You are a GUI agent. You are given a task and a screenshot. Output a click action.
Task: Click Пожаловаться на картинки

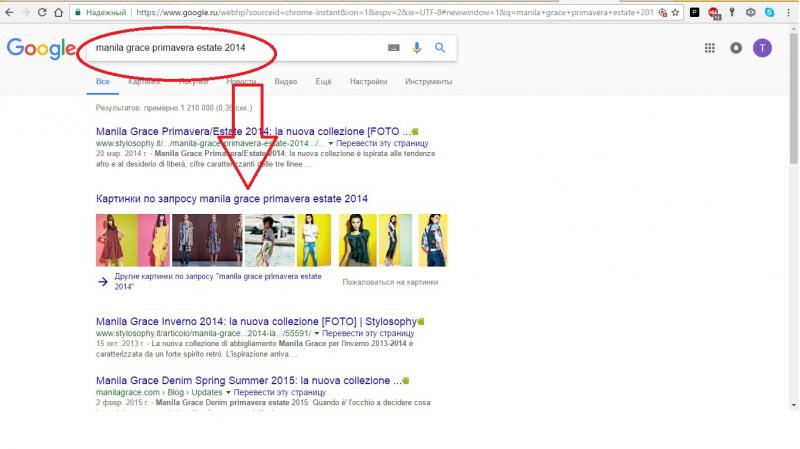(390, 282)
